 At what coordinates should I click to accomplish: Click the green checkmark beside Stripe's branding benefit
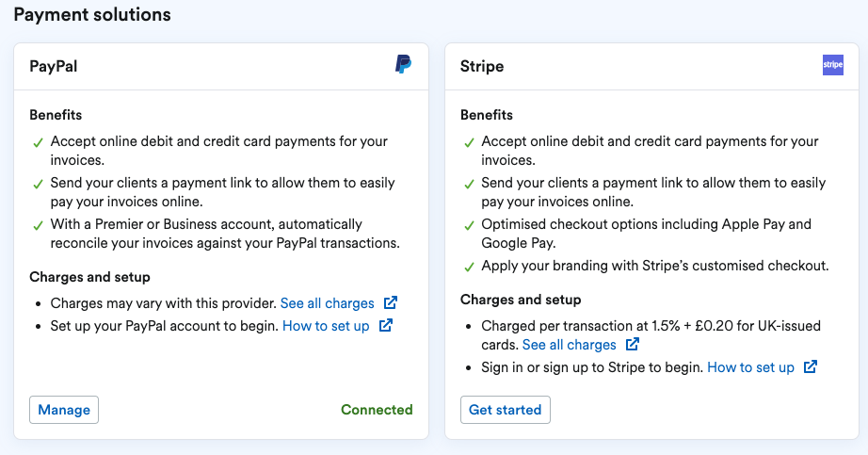tap(469, 268)
